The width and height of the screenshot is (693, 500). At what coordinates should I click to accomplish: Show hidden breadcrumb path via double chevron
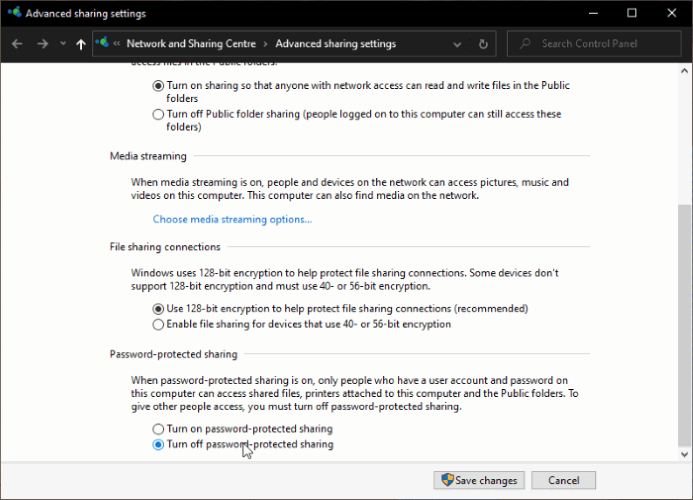click(x=117, y=43)
